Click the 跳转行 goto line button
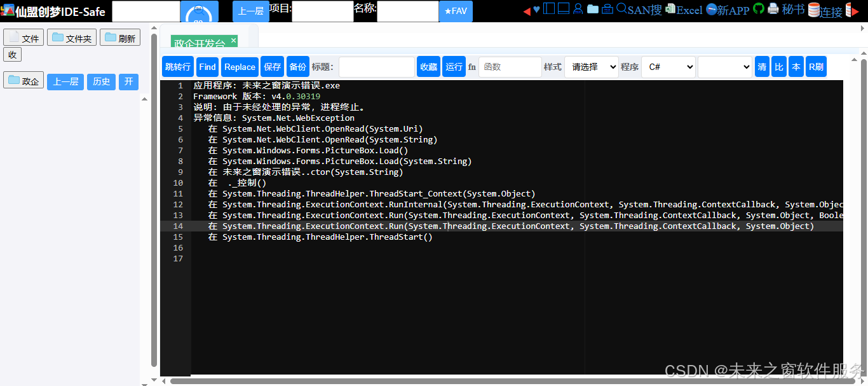This screenshot has height=386, width=868. click(178, 67)
